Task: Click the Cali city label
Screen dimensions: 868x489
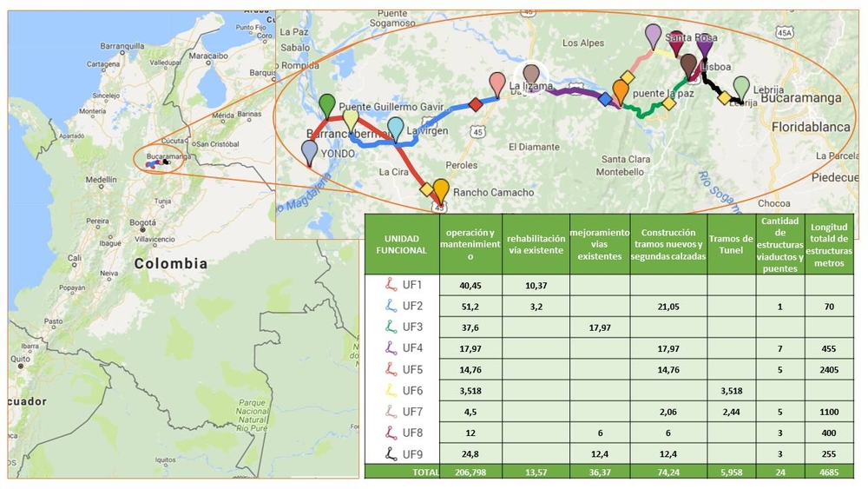Action: [x=75, y=257]
